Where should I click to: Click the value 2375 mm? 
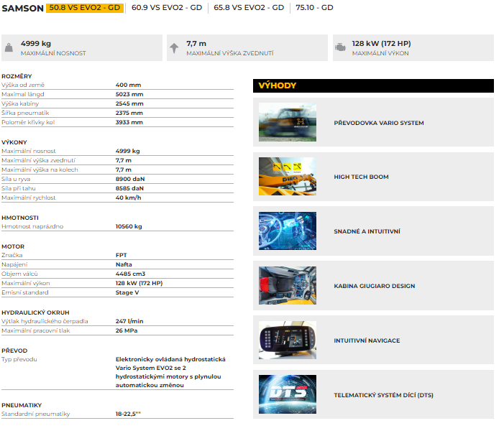coord(129,113)
